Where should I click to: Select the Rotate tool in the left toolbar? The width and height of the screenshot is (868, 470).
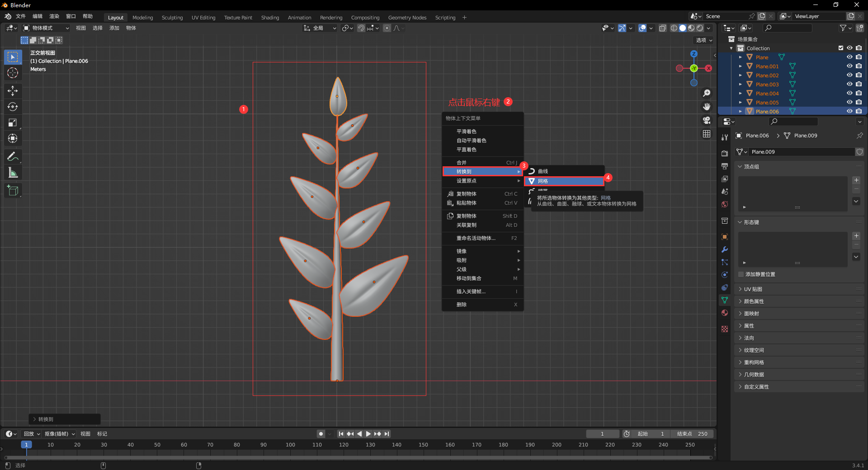13,107
